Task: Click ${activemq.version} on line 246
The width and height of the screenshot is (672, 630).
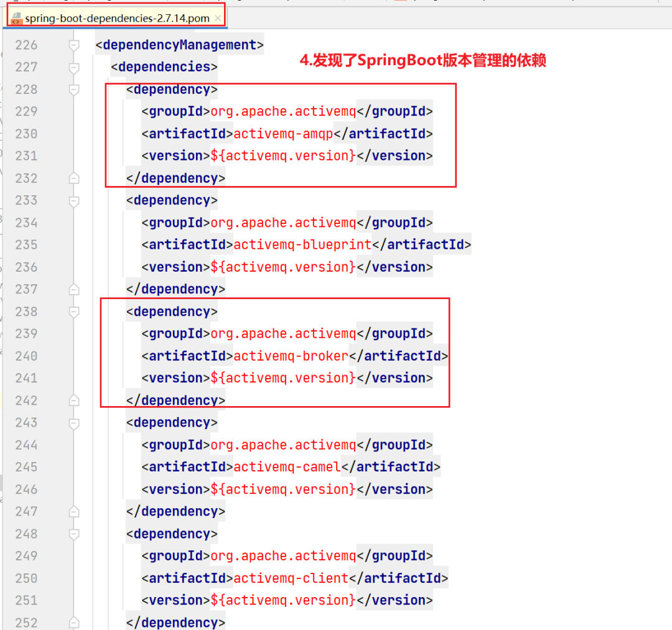Action: (x=283, y=489)
